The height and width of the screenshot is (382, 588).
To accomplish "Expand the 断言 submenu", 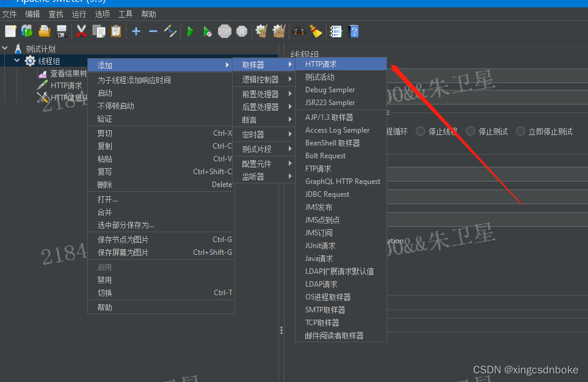I will coord(264,120).
